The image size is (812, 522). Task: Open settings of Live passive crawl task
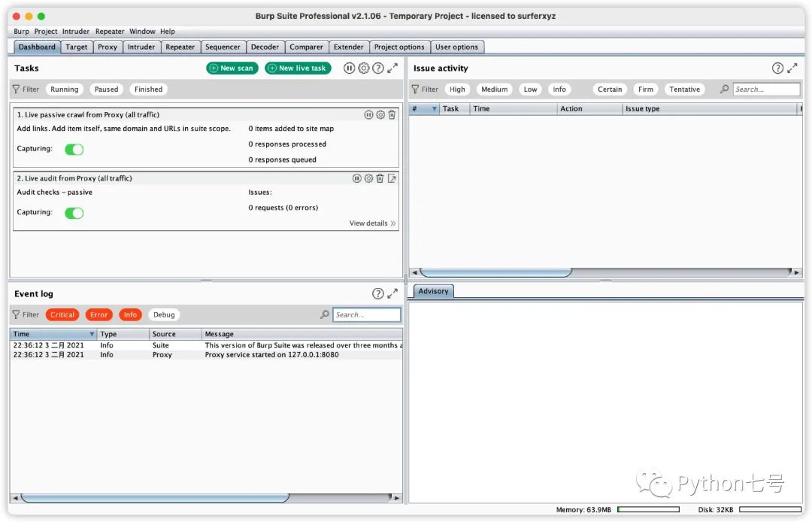click(380, 115)
